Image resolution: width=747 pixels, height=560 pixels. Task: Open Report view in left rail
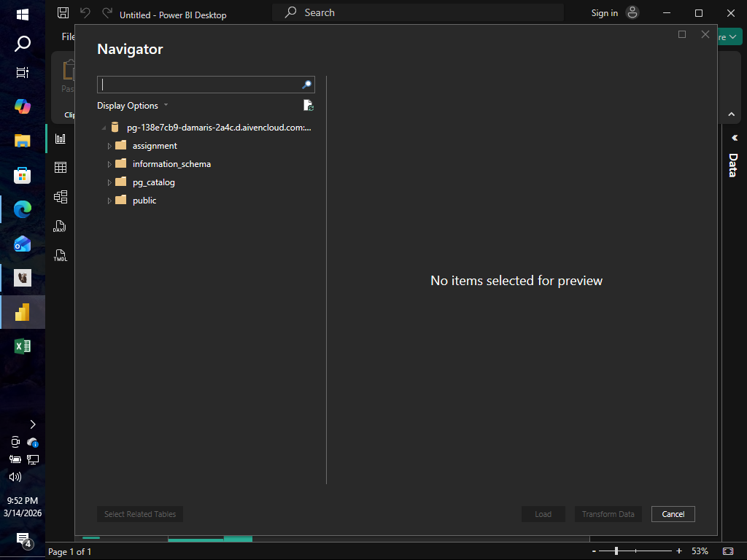click(61, 139)
